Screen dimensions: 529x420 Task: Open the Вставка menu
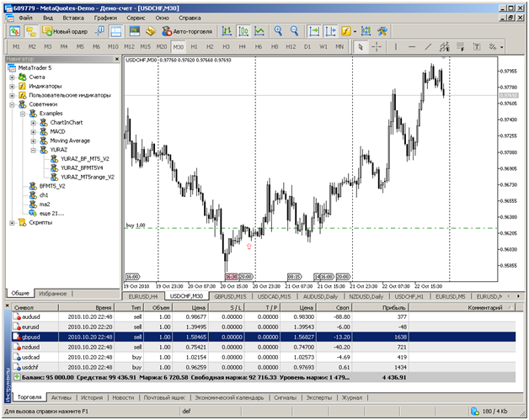[x=73, y=18]
